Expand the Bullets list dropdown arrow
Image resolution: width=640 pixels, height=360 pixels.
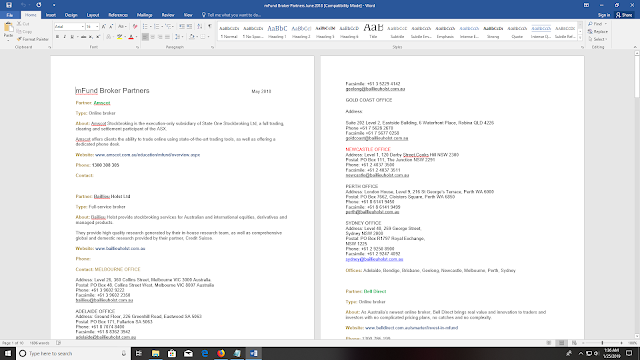pyautogui.click(x=150, y=27)
